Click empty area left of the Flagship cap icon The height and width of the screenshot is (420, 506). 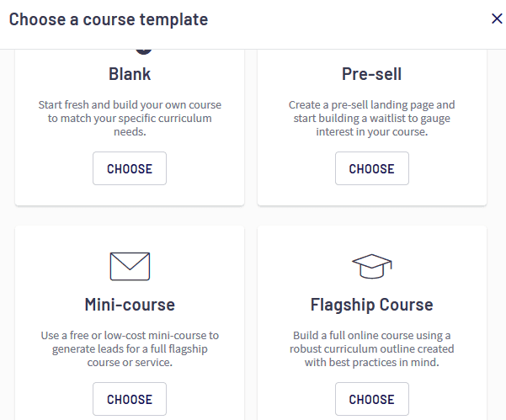[x=303, y=267]
